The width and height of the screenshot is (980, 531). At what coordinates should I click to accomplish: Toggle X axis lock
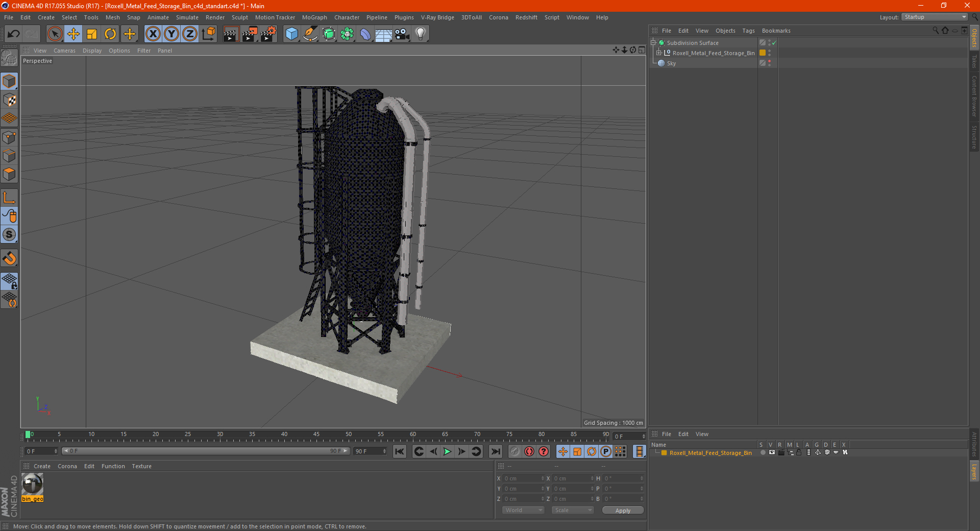(x=153, y=34)
